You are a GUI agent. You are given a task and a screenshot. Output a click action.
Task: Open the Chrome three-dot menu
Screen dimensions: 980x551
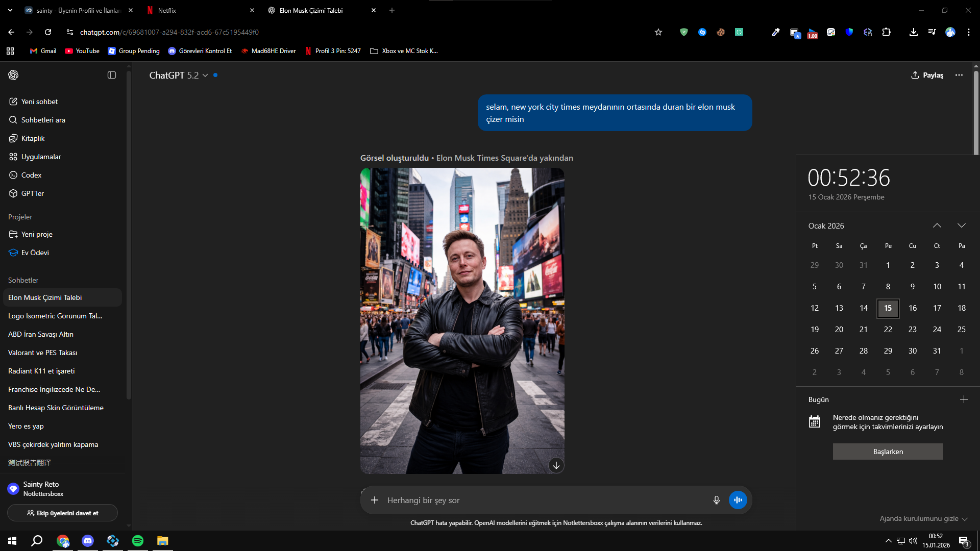pyautogui.click(x=969, y=32)
